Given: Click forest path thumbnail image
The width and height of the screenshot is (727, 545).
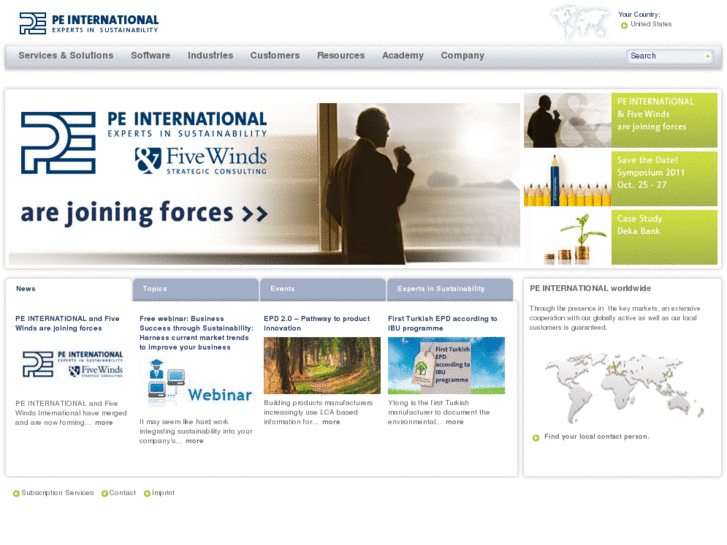Looking at the screenshot, I should pyautogui.click(x=322, y=365).
